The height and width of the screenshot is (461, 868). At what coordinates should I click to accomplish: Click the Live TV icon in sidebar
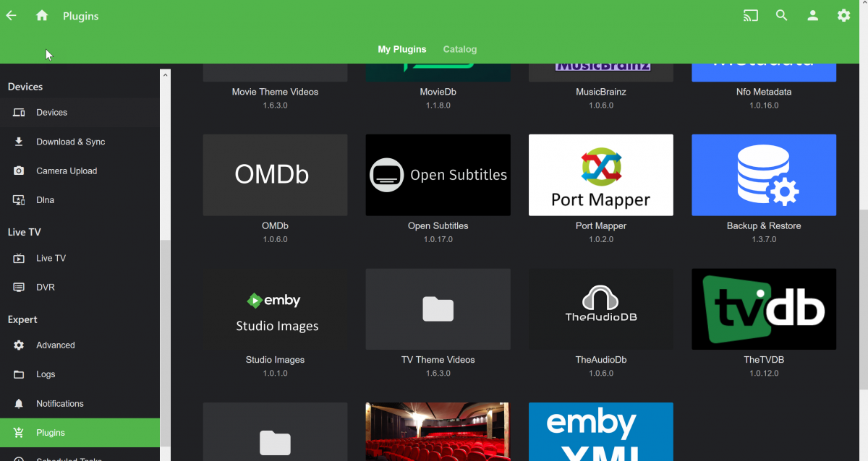(20, 258)
